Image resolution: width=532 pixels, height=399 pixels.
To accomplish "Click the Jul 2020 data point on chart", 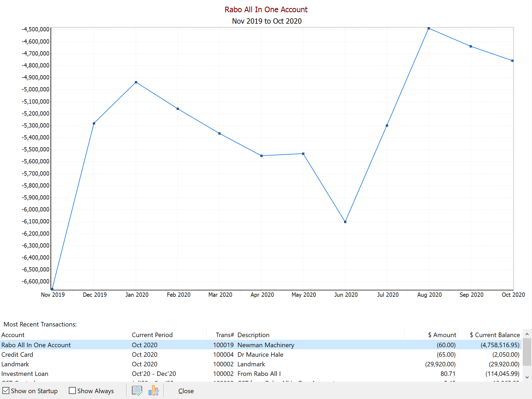I will [387, 125].
